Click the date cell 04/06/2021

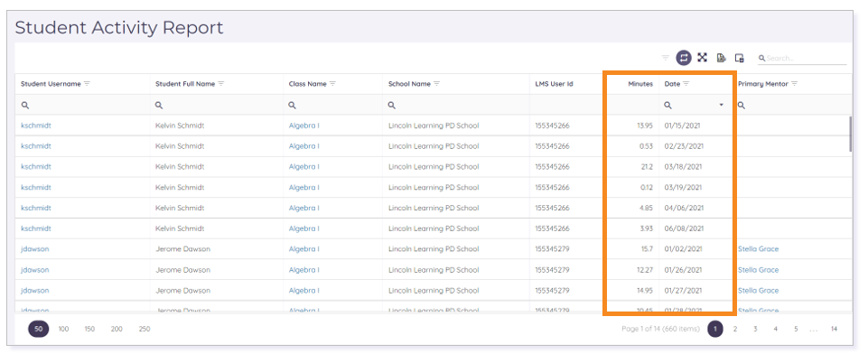pyautogui.click(x=684, y=208)
